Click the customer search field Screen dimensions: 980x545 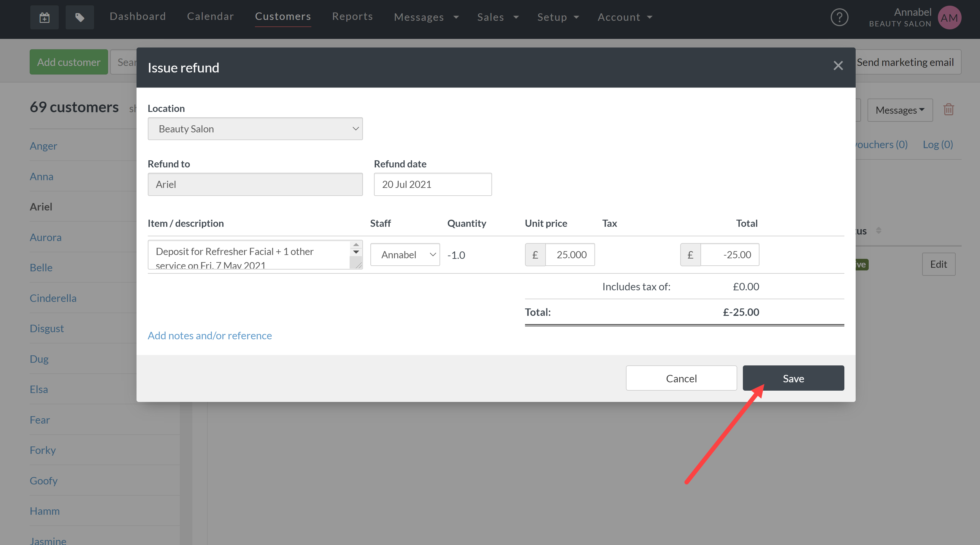124,62
